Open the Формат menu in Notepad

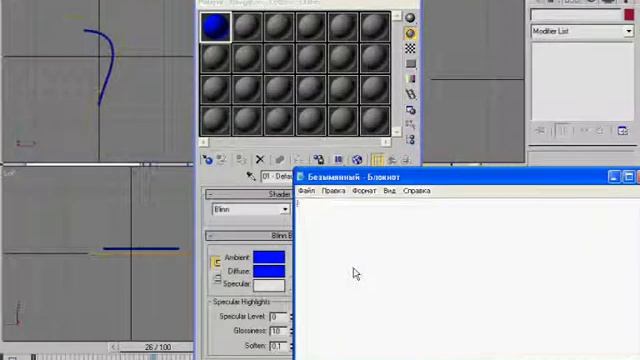(364, 191)
